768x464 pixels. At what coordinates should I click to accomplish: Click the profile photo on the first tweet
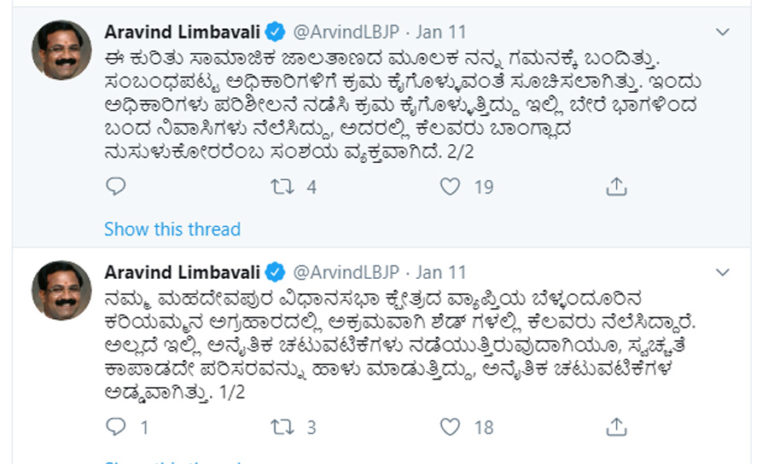[61, 50]
